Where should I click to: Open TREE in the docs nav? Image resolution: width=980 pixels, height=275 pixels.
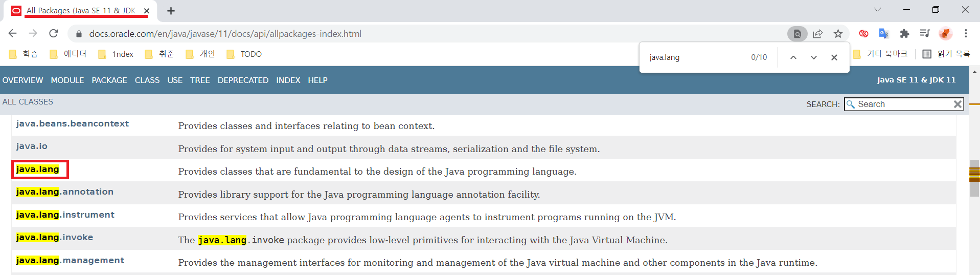[200, 80]
